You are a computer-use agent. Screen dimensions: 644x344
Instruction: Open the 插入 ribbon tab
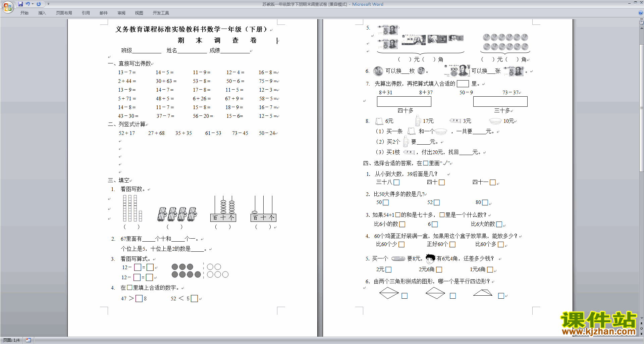42,13
